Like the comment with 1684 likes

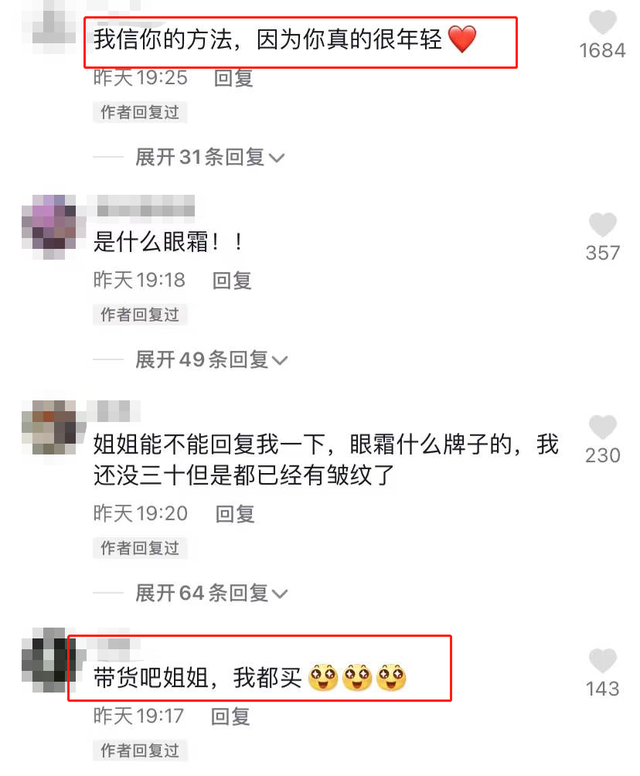602,23
